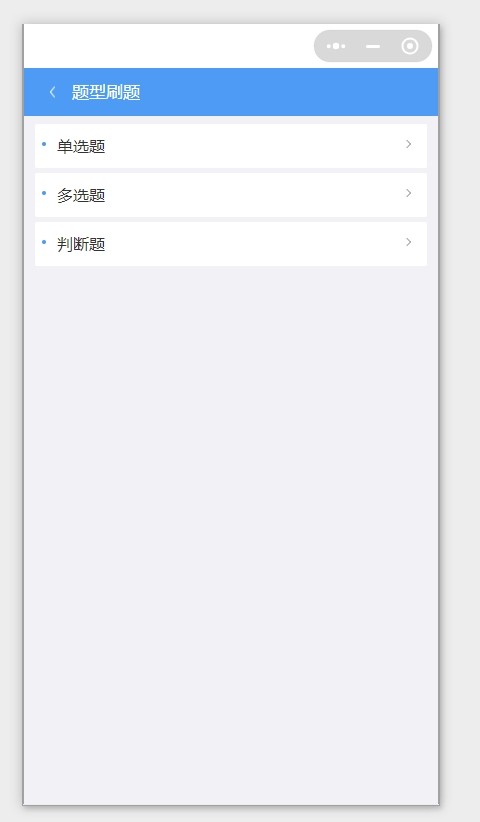Click the blue bullet beside 单选题
480x822 pixels.
click(44, 144)
